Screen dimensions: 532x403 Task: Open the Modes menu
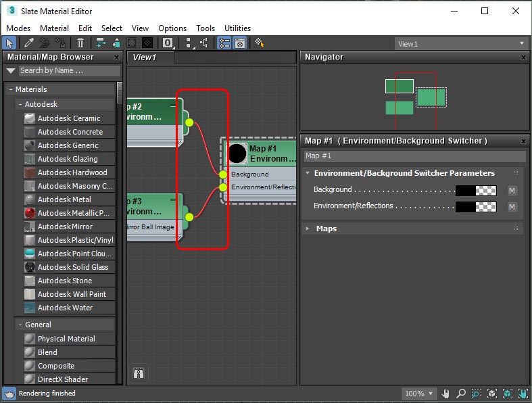click(x=18, y=28)
